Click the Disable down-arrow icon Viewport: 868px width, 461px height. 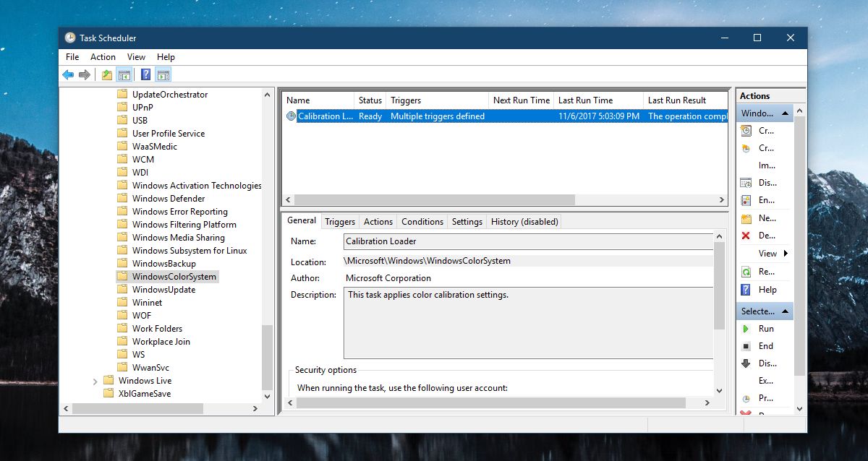[746, 363]
